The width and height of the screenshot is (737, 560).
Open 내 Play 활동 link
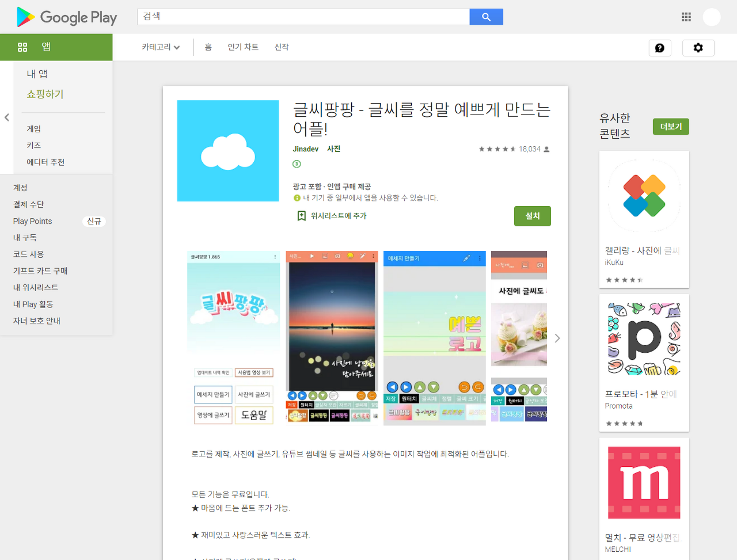point(33,304)
